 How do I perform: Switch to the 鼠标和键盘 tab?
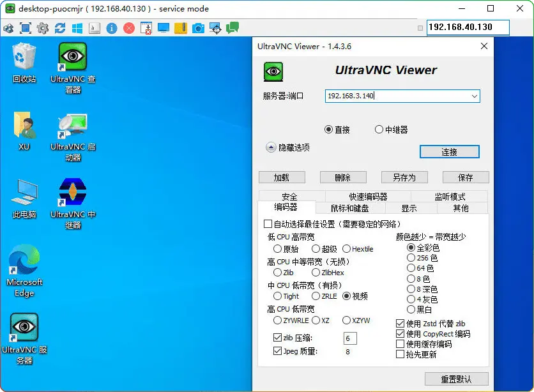(350, 208)
